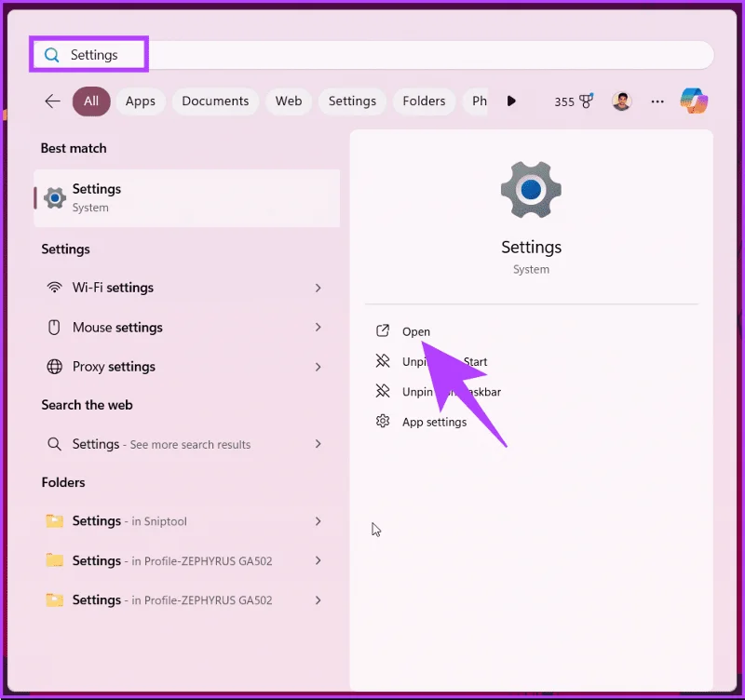The width and height of the screenshot is (745, 700).
Task: Select the All filter tab
Action: [x=91, y=101]
